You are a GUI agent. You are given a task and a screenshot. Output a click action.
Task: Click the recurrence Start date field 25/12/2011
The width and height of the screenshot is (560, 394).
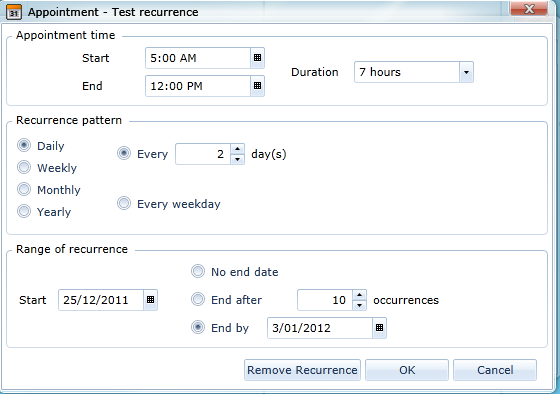pos(101,300)
